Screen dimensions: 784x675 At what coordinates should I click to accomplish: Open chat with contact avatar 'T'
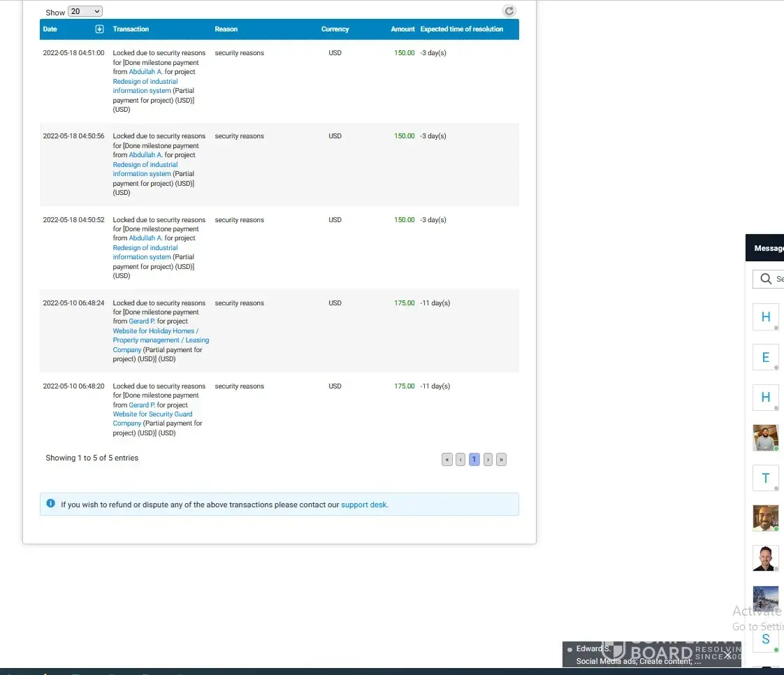point(765,479)
